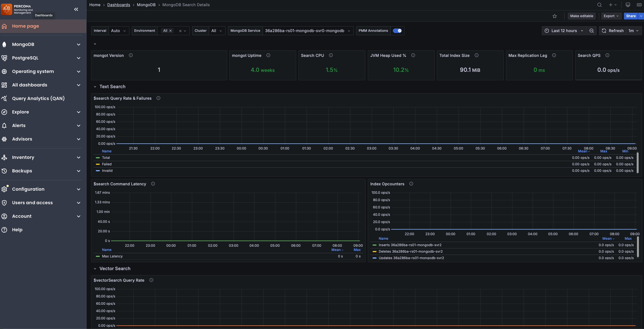Remove the All environment tag

171,31
